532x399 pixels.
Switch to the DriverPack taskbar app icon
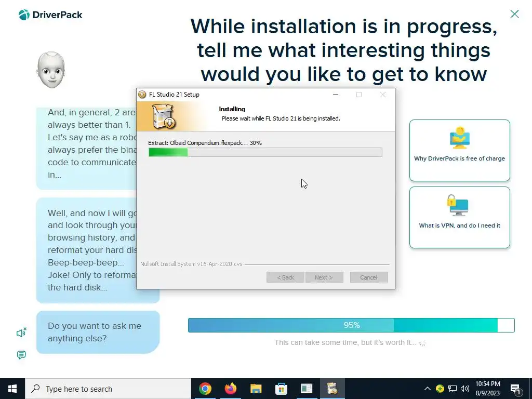tap(307, 389)
